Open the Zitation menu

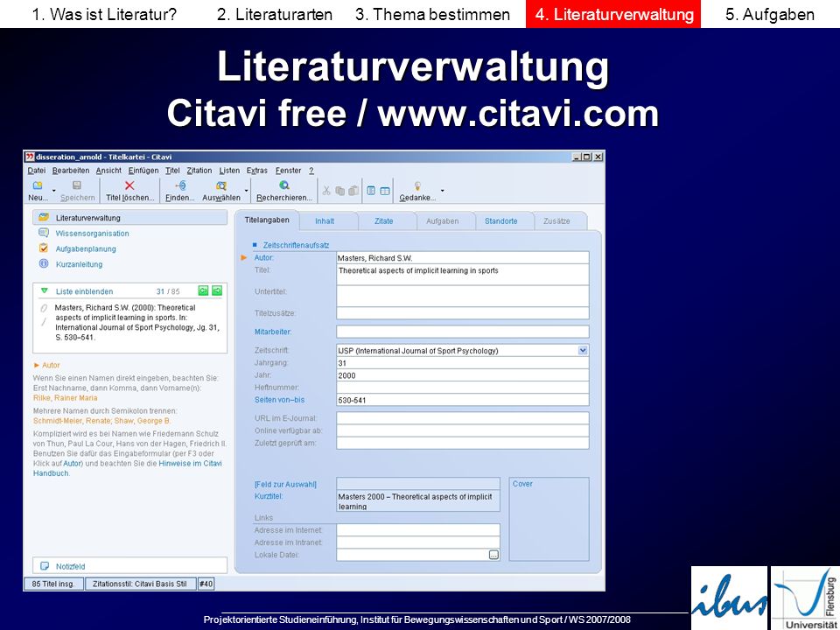(x=199, y=171)
